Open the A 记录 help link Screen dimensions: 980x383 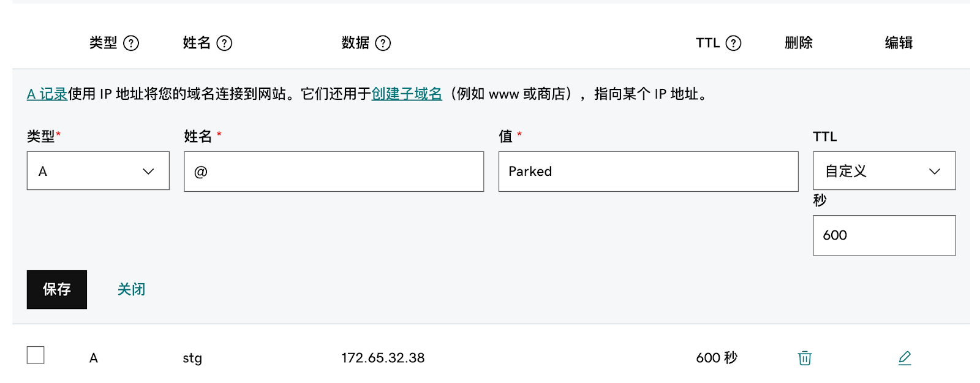tap(47, 94)
